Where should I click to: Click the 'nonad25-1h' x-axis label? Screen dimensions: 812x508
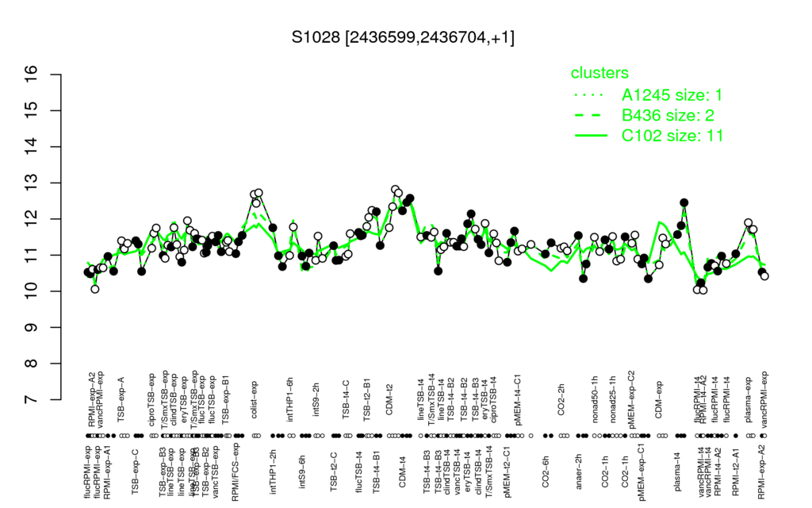pos(613,401)
